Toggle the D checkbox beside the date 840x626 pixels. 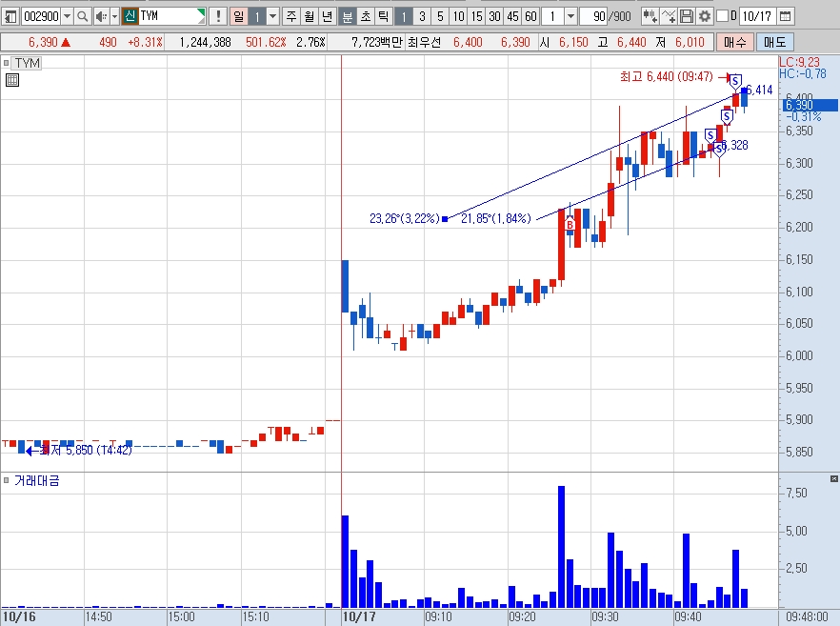tap(722, 16)
